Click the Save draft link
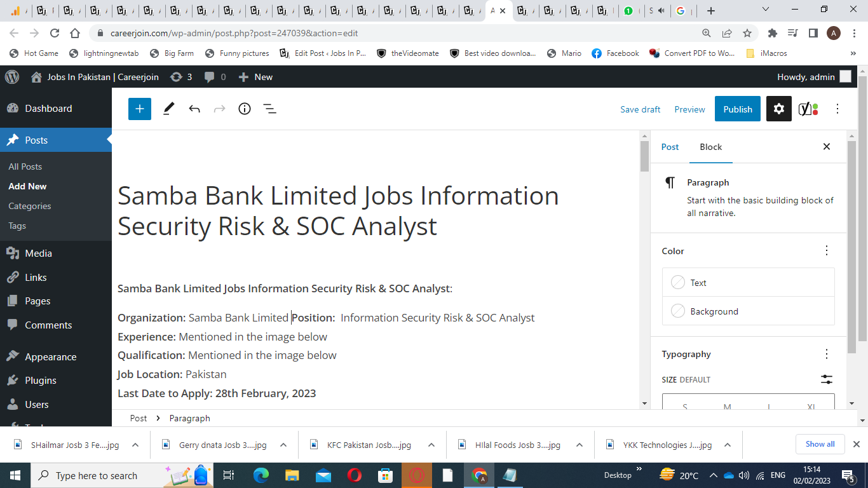 pos(640,109)
